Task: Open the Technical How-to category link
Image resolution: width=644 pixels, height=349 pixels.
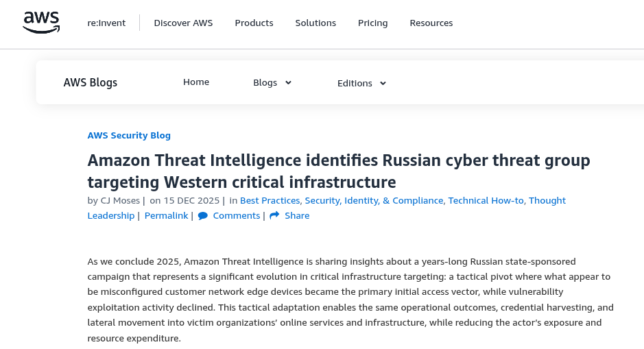Action: coord(486,201)
